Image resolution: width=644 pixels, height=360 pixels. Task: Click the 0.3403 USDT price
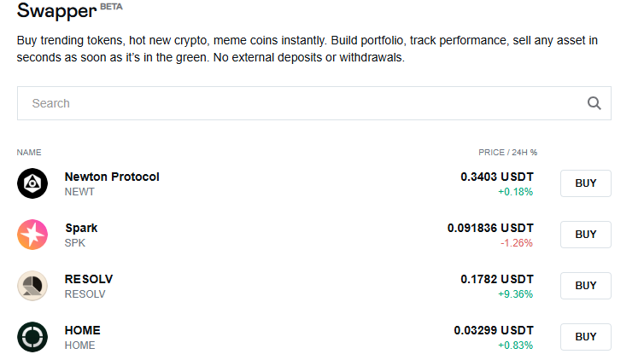tap(497, 177)
